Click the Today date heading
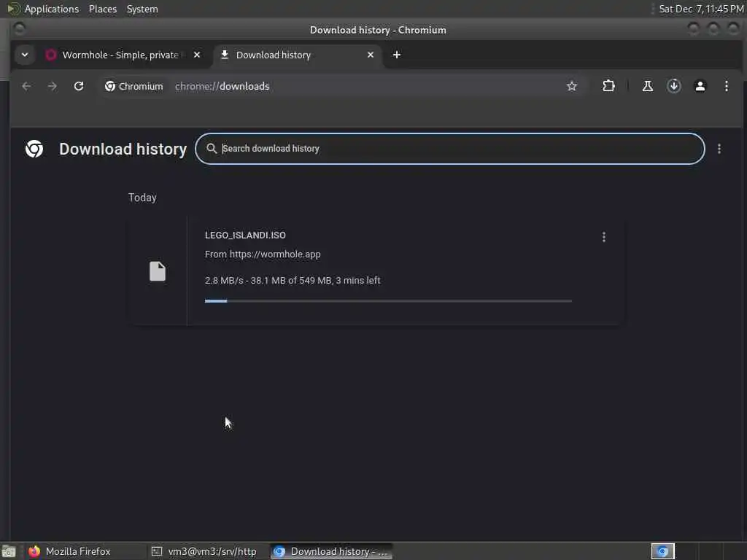 (x=142, y=198)
